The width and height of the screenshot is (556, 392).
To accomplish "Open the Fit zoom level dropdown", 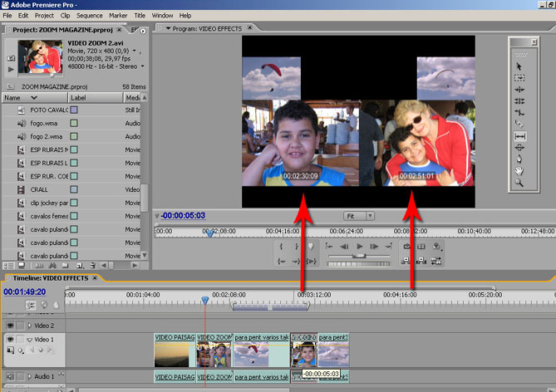I will tap(359, 216).
